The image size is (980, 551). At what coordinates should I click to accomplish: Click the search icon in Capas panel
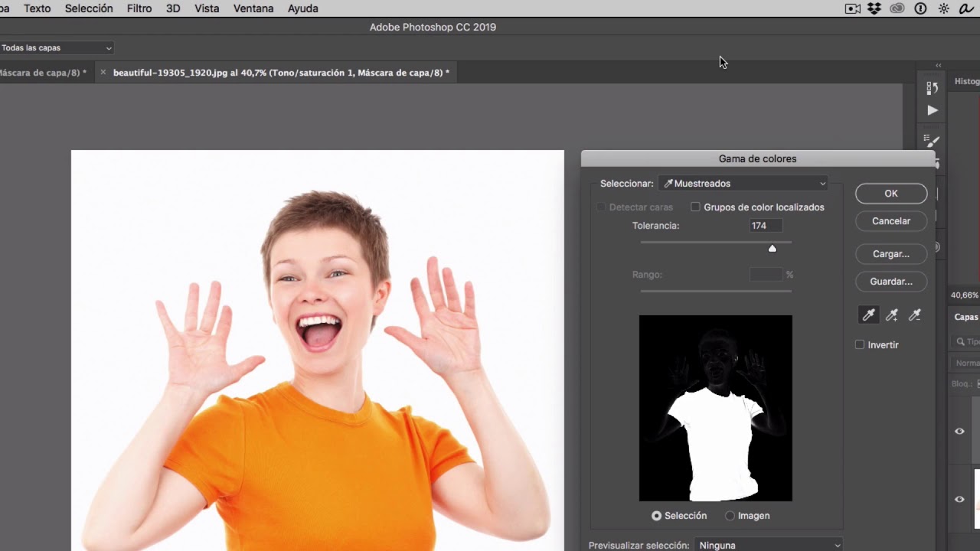click(961, 342)
